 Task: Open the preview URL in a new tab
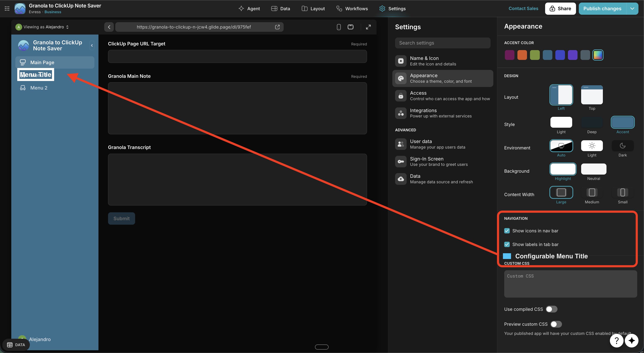tap(277, 27)
